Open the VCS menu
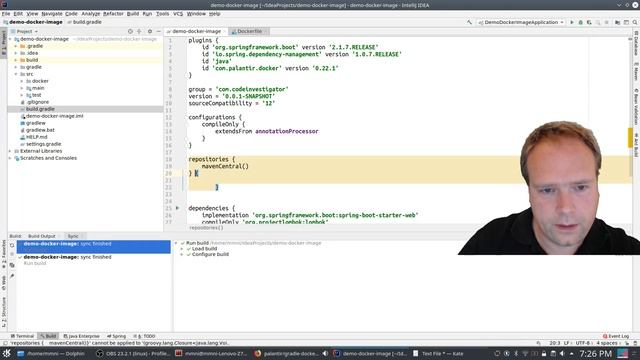 (178, 13)
